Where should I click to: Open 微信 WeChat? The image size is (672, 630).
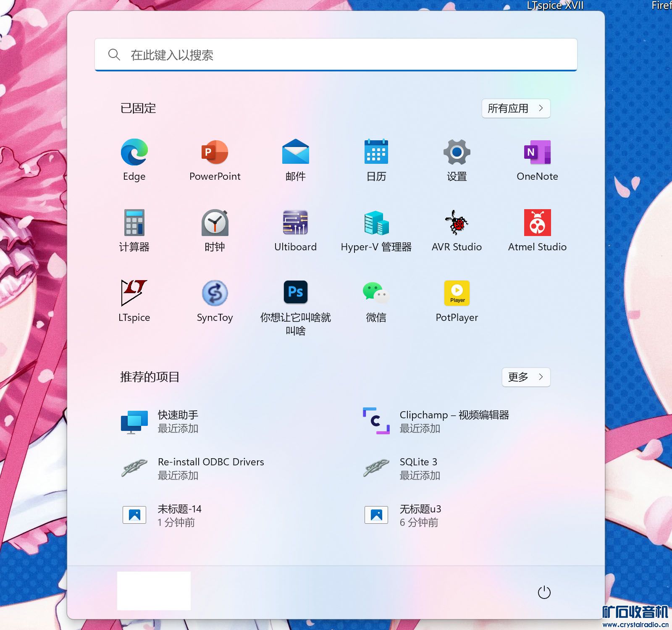(x=376, y=301)
